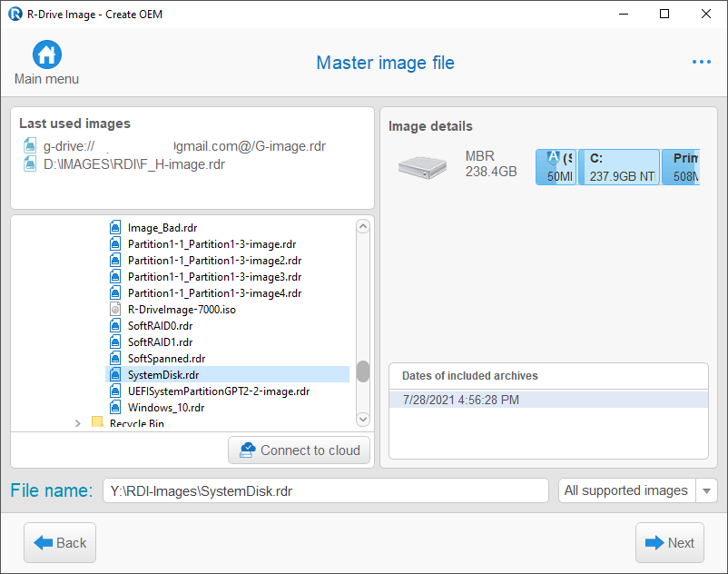Image resolution: width=728 pixels, height=574 pixels.
Task: Select UEFISystemPartitionGPT2-2-image.rdr file name
Action: tap(219, 391)
